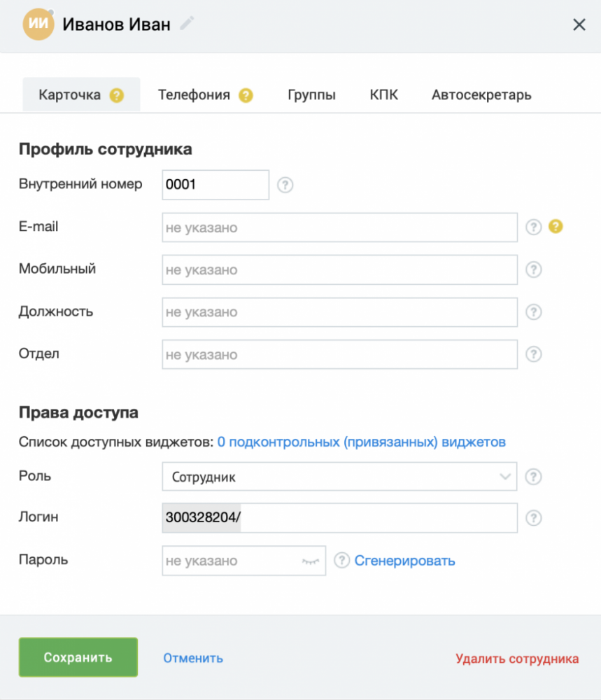
Task: Open the Автосекретарь tab
Action: [x=481, y=94]
